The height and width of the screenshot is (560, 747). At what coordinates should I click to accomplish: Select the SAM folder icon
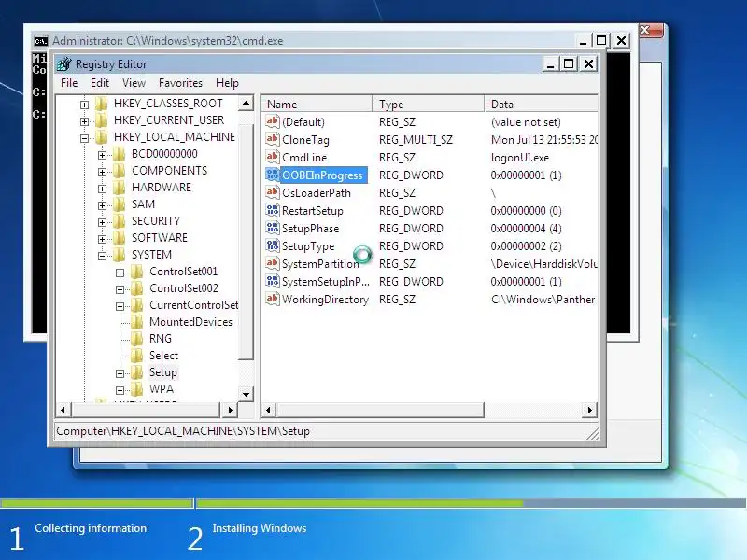[x=120, y=204]
